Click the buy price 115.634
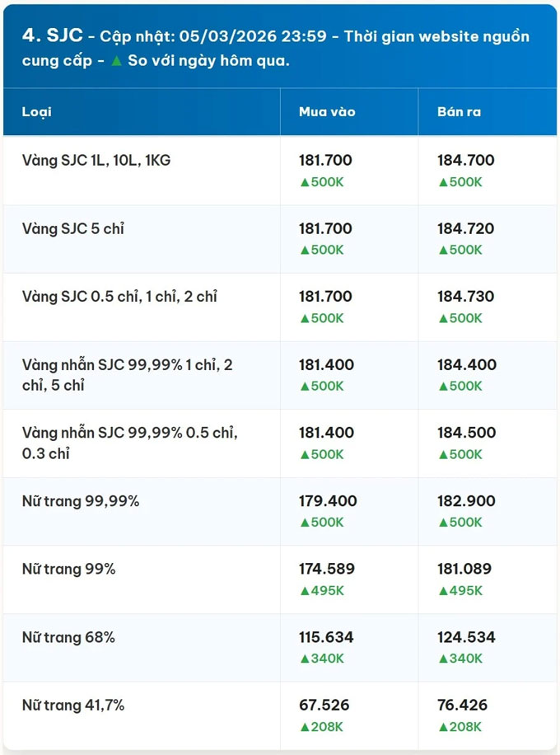 (x=326, y=637)
